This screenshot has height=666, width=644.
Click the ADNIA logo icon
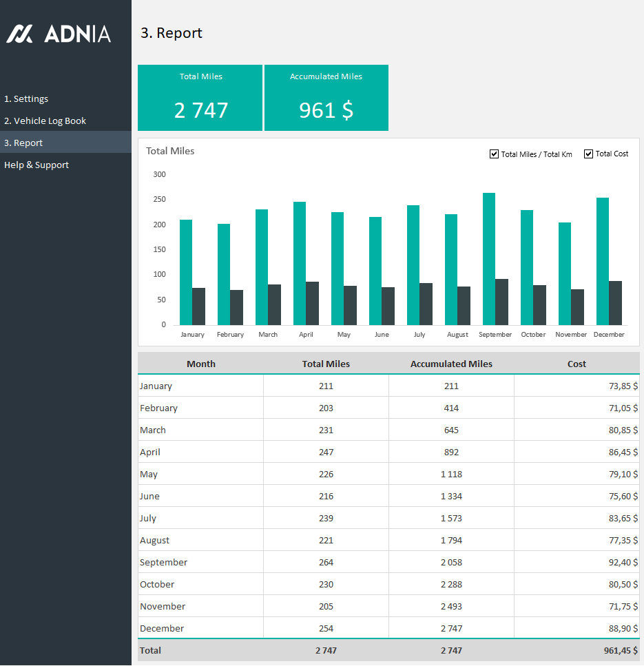20,34
